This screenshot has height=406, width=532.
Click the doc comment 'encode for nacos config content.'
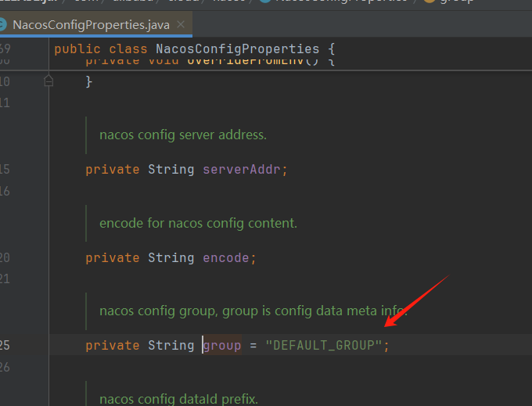(x=198, y=223)
